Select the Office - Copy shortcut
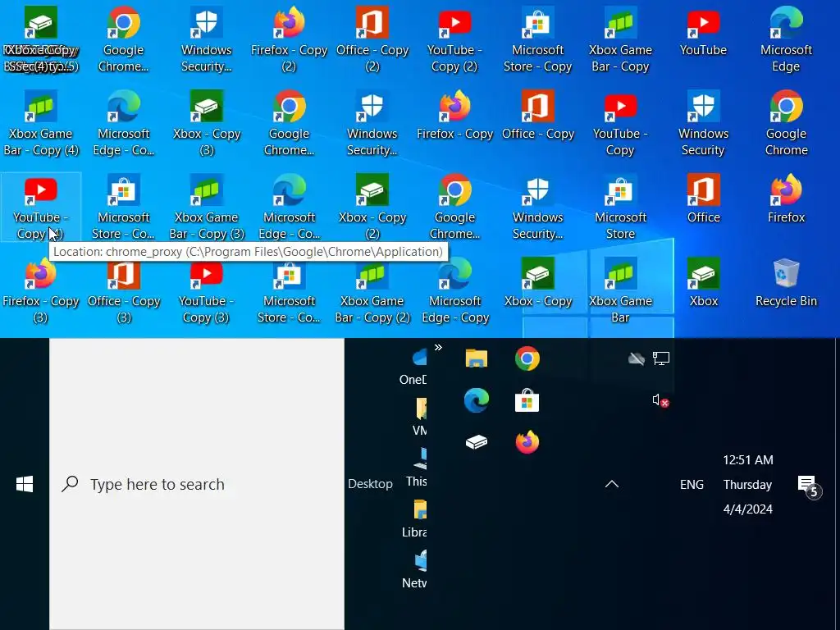Screen dimensions: 840x630 pyautogui.click(x=538, y=116)
